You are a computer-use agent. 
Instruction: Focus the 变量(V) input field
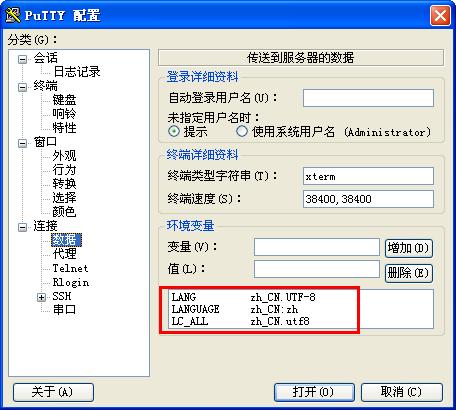point(317,247)
